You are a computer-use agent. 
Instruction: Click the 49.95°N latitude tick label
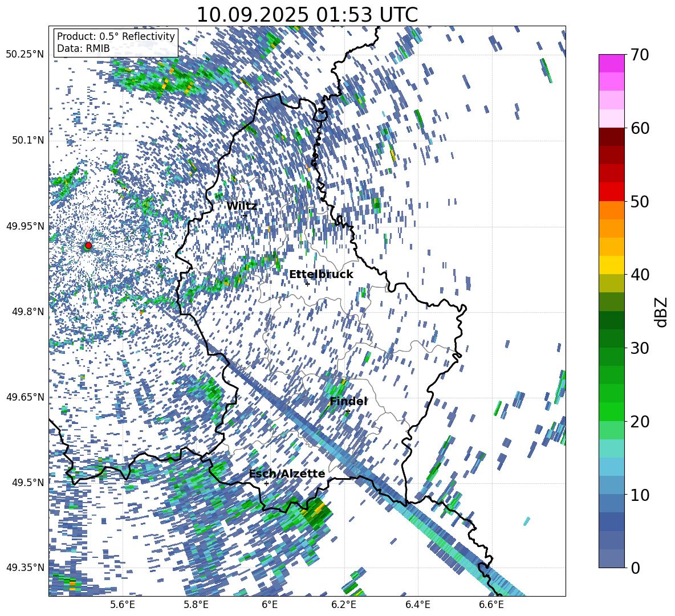click(x=25, y=226)
